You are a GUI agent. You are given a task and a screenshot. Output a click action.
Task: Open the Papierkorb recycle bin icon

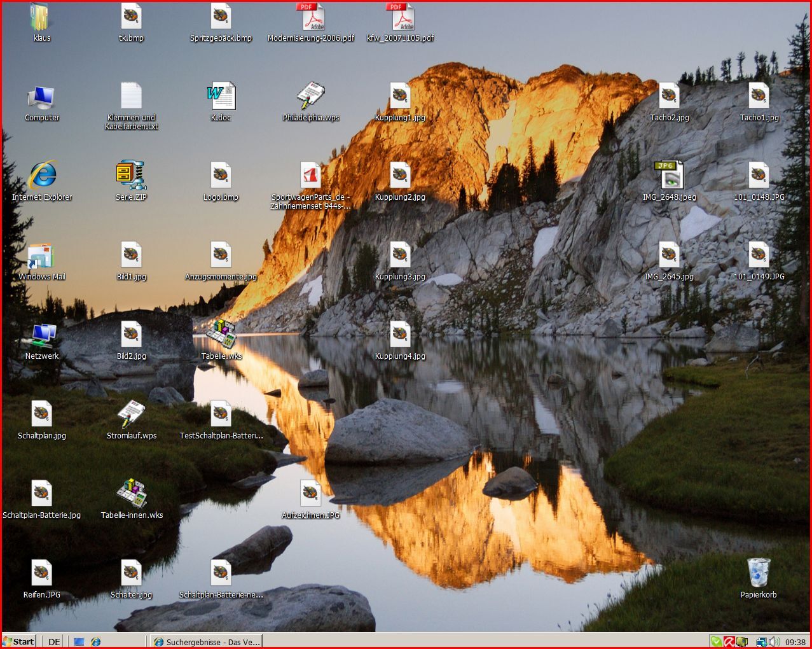coord(758,573)
